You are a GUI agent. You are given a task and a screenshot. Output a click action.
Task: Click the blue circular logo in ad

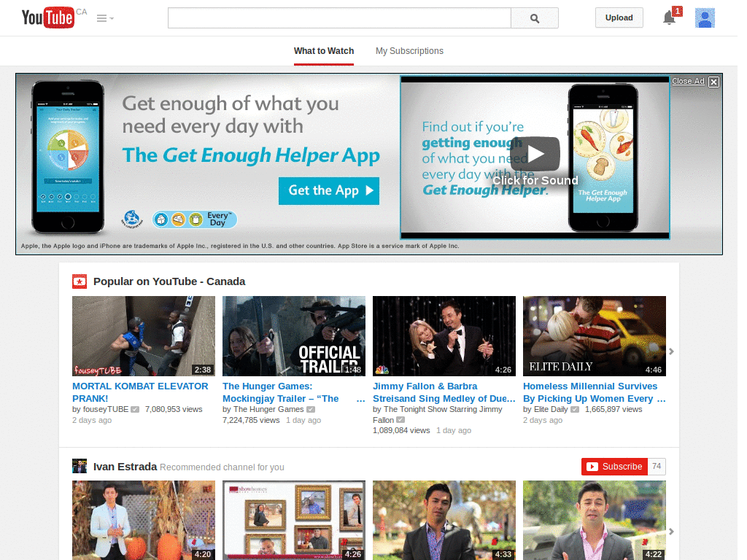click(132, 219)
